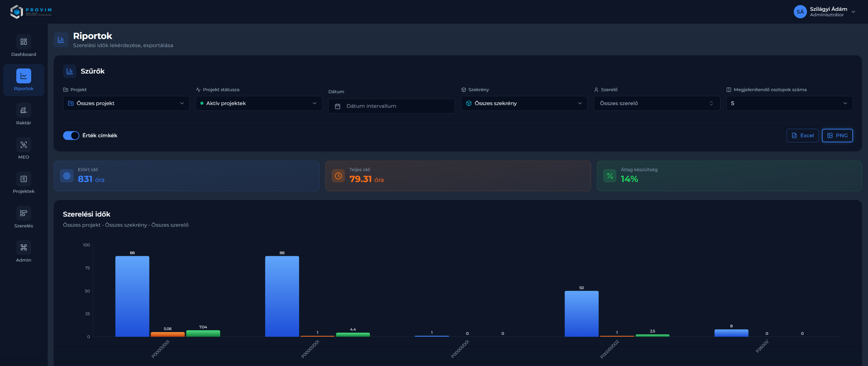The image size is (868, 366).
Task: Open Admin settings via its icon
Action: (x=23, y=247)
